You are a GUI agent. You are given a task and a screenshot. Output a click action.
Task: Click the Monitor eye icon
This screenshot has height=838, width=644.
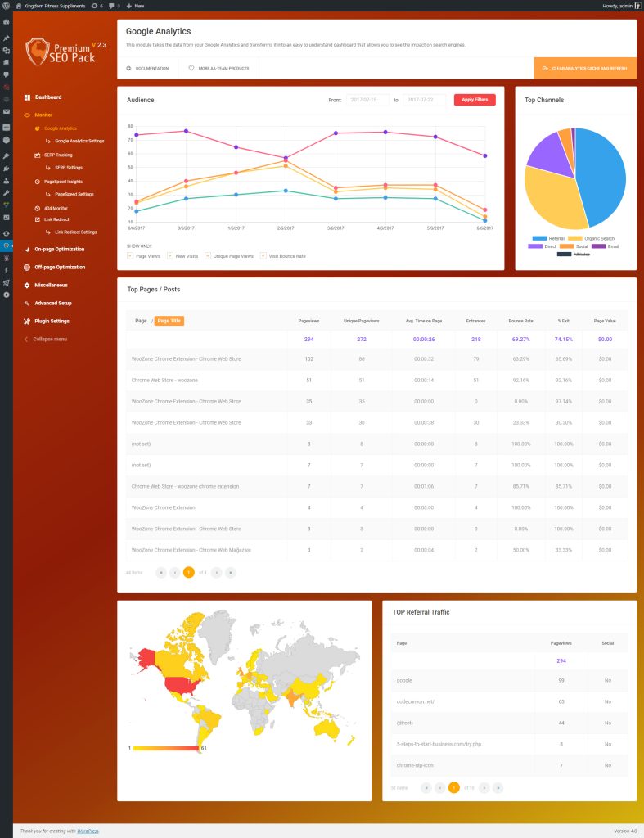pyautogui.click(x=27, y=115)
